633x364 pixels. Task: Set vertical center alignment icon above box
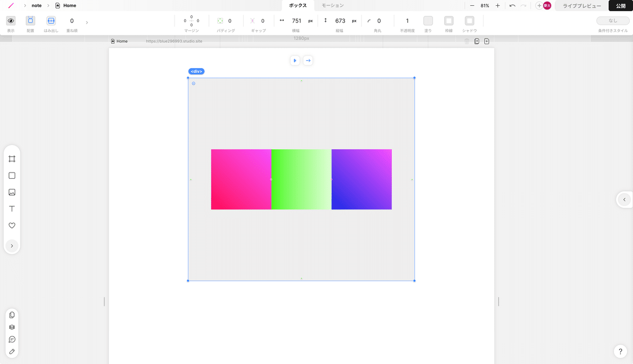click(x=295, y=61)
